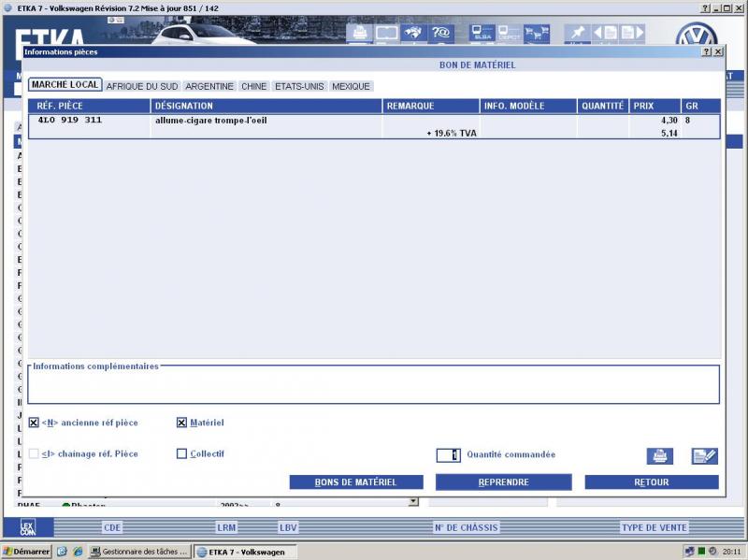Click the GR column header

point(700,106)
